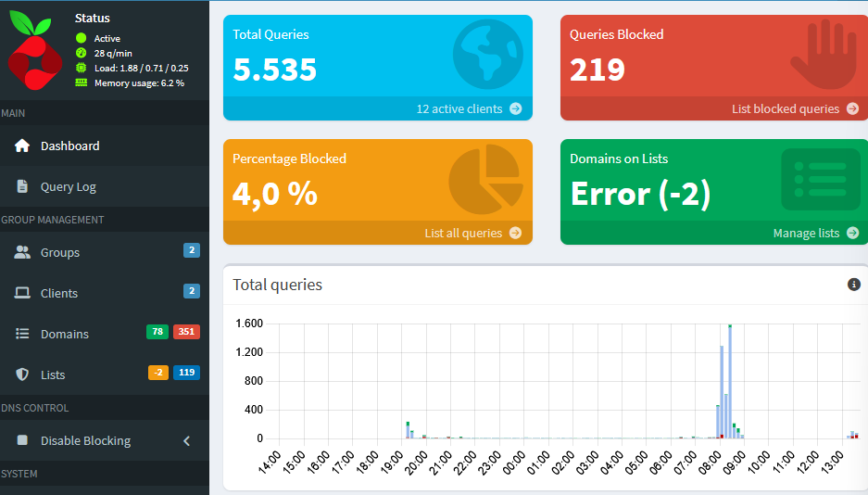868x495 pixels.
Task: Open the Groups menu item
Action: point(60,253)
